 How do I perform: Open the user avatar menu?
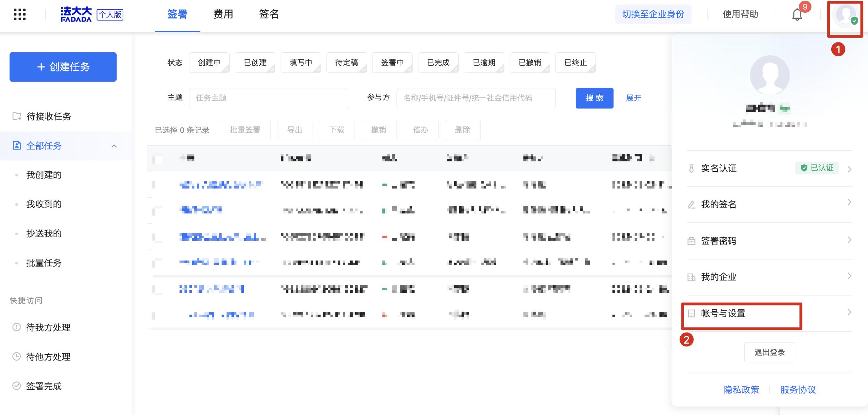(x=845, y=16)
